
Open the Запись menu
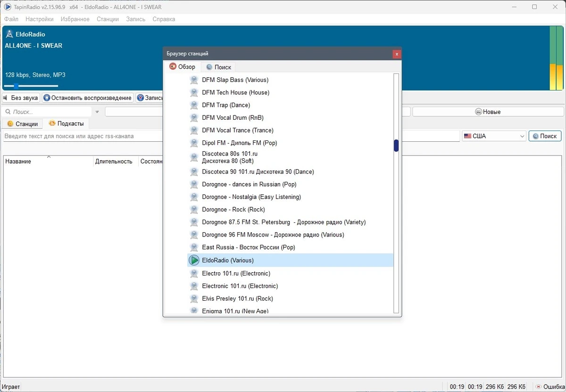[x=136, y=19]
